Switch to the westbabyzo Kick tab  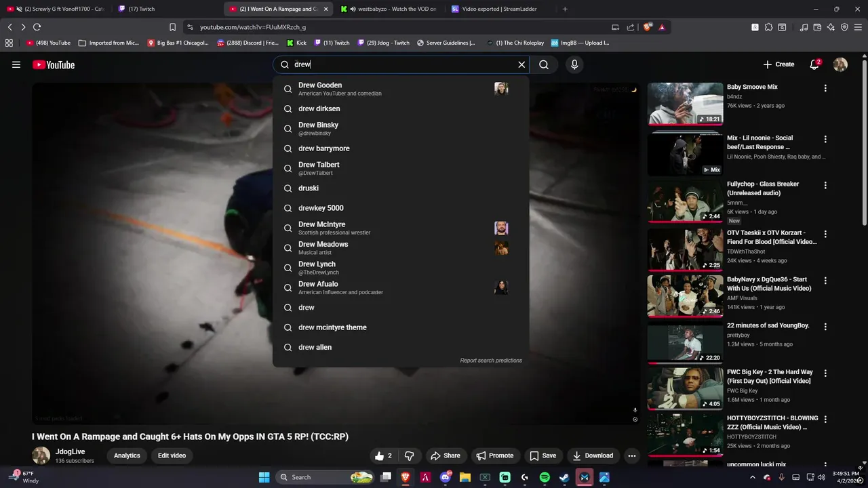tap(390, 9)
